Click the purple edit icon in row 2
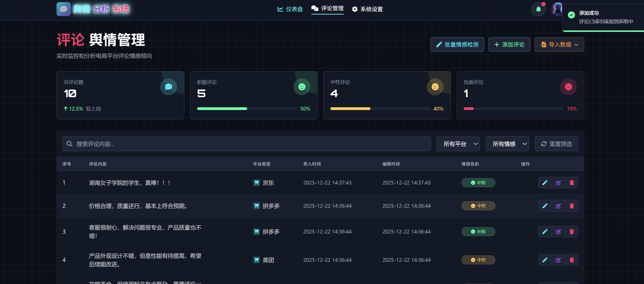Viewport: 644px width, 284px height. pos(558,206)
